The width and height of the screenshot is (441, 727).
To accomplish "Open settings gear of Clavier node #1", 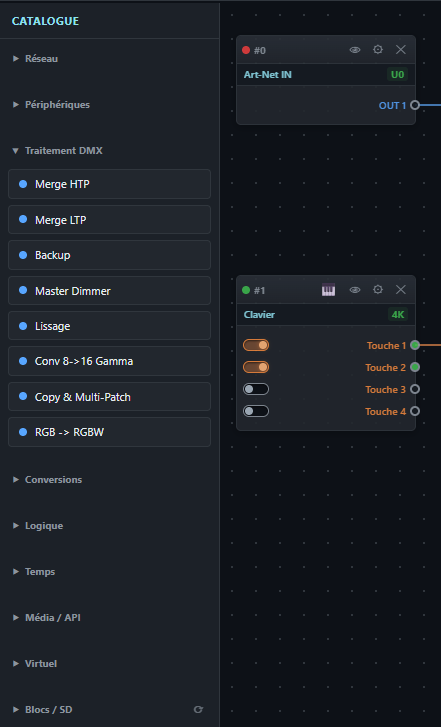I will click(378, 290).
